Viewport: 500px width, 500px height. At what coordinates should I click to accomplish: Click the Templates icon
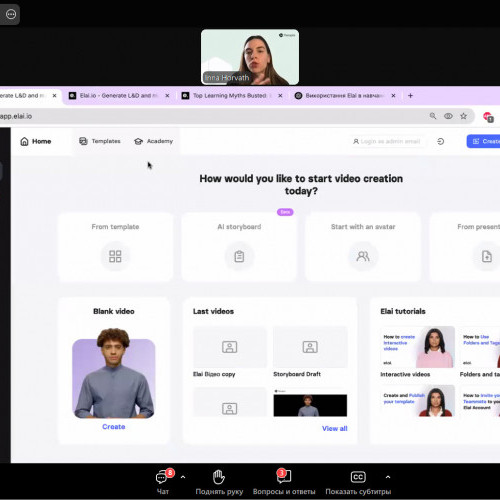83,141
